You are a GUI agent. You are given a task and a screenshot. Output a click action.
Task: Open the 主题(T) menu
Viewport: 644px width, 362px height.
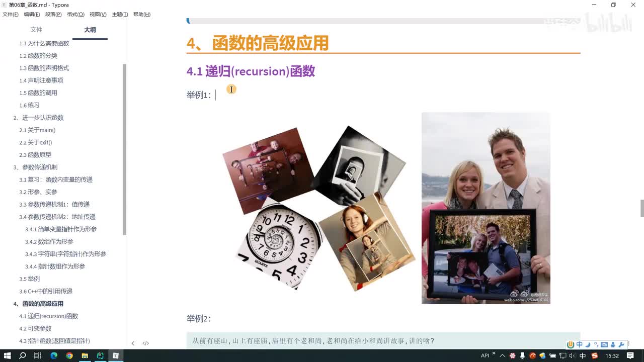(120, 15)
